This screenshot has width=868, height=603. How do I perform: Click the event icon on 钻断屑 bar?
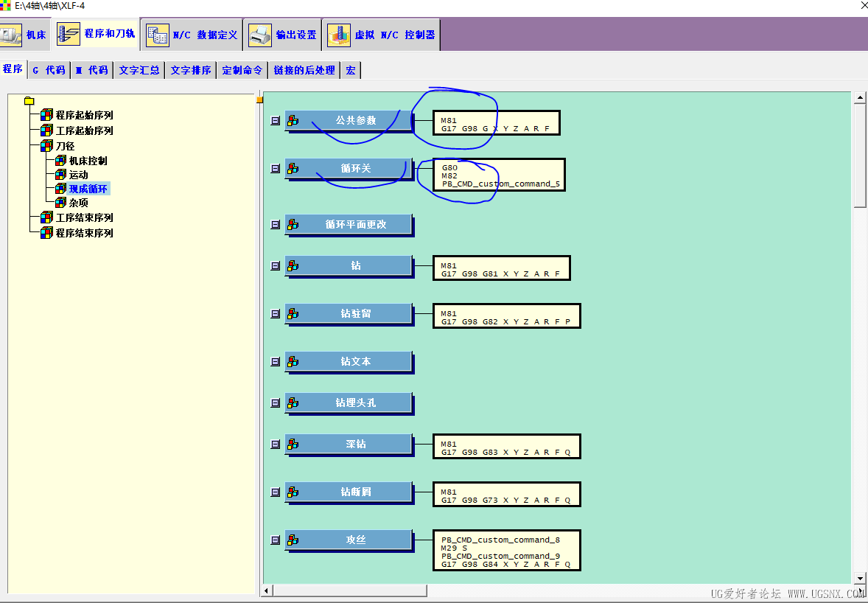[293, 492]
